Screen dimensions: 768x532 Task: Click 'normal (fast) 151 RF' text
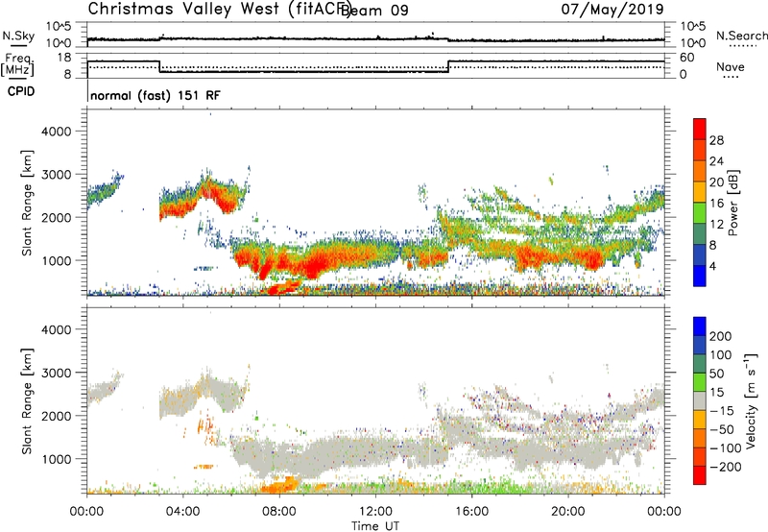(156, 95)
